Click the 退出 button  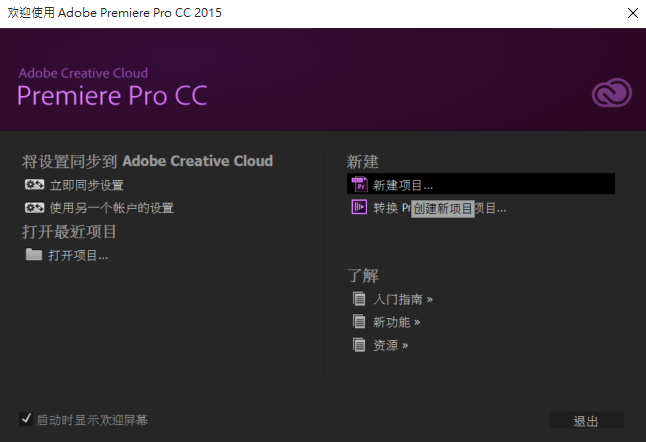pyautogui.click(x=586, y=420)
